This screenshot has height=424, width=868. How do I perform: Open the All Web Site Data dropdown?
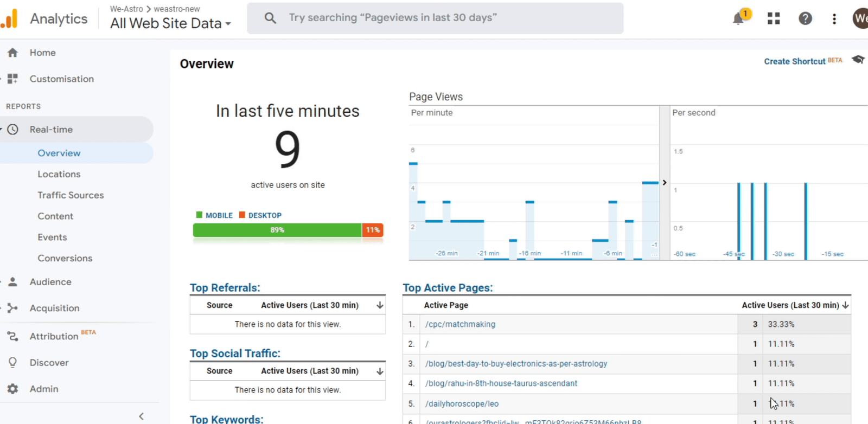(170, 23)
